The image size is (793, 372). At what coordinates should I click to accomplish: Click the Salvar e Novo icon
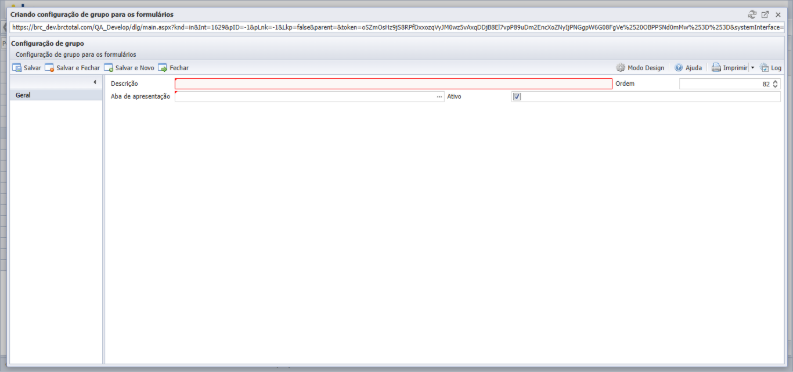click(x=109, y=68)
